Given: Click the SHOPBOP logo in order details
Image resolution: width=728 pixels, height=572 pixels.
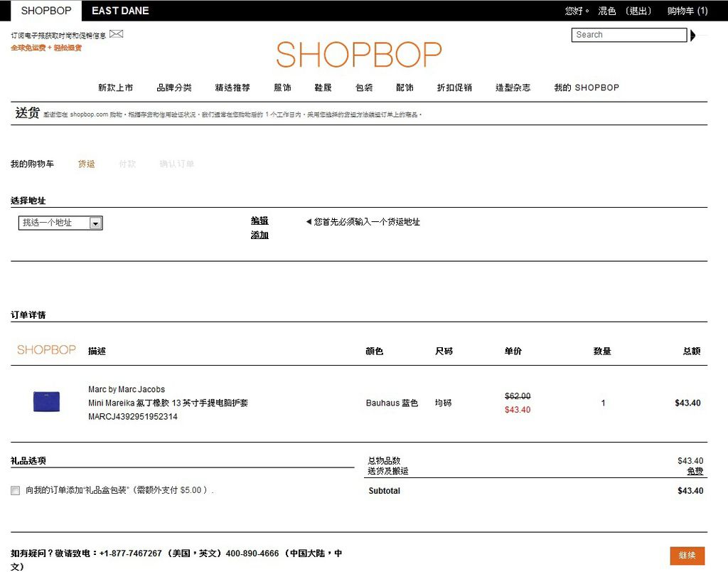Looking at the screenshot, I should [46, 350].
